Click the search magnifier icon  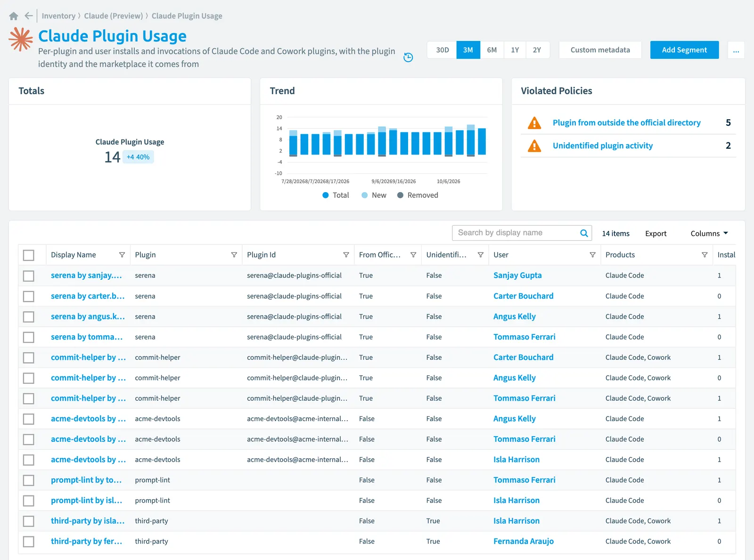coord(584,233)
